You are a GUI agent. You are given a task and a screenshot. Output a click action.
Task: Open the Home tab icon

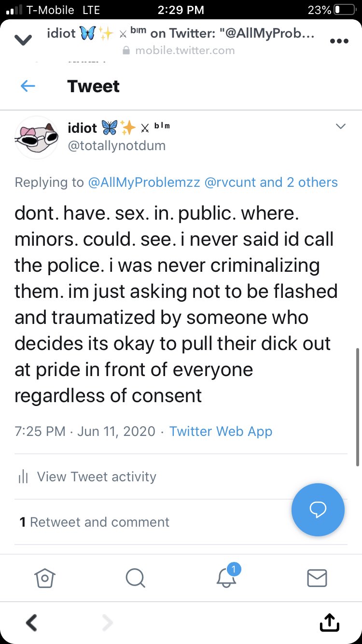pyautogui.click(x=45, y=577)
